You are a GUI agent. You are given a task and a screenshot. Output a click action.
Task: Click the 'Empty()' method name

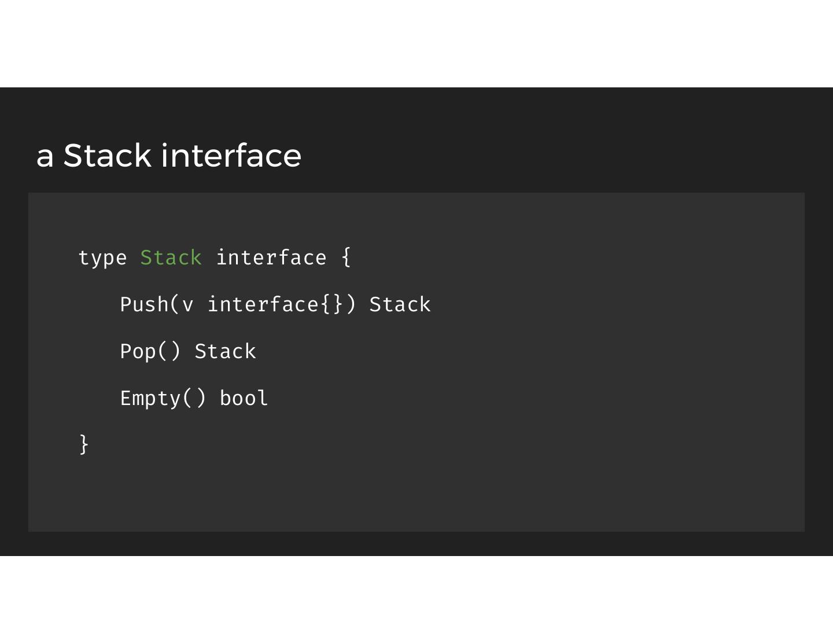tap(163, 398)
